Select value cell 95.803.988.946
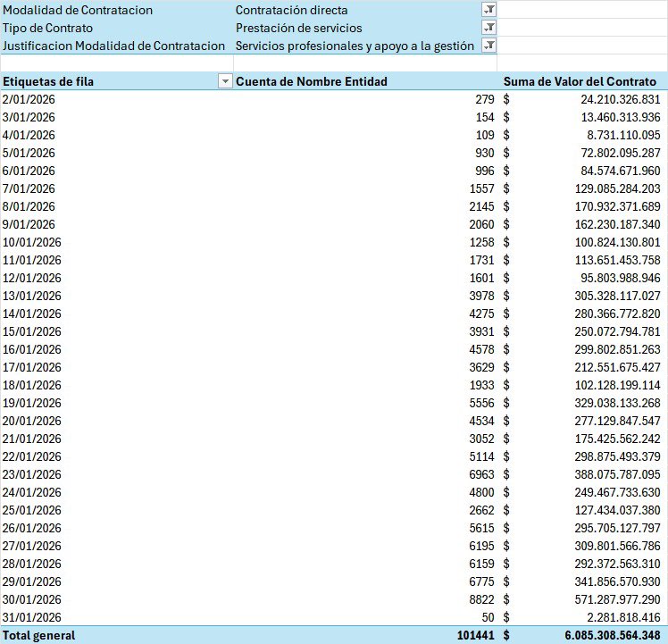The width and height of the screenshot is (668, 644). click(621, 279)
